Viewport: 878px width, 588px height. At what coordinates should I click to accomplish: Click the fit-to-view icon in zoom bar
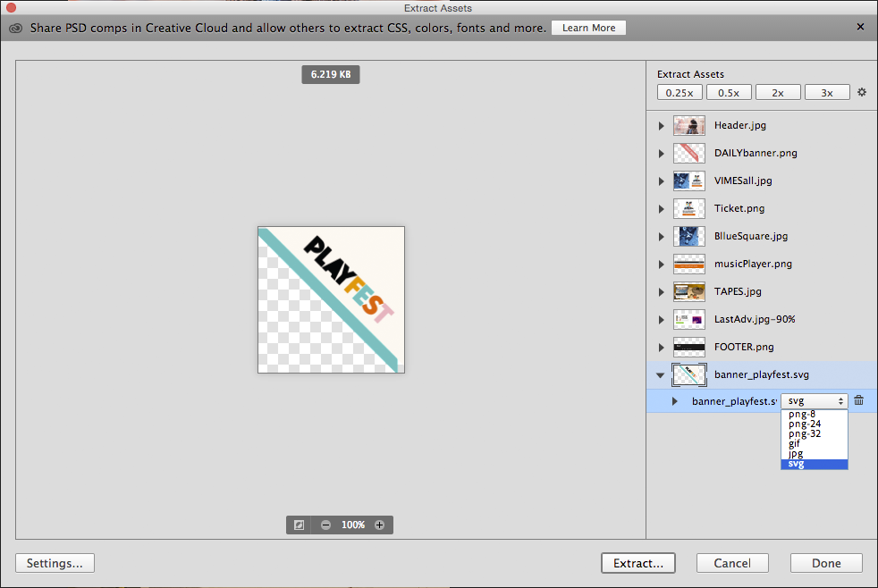point(299,525)
